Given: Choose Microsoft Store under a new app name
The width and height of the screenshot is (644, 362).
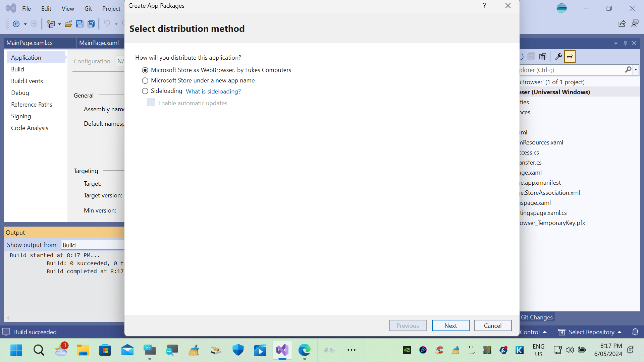Looking at the screenshot, I should [x=145, y=80].
